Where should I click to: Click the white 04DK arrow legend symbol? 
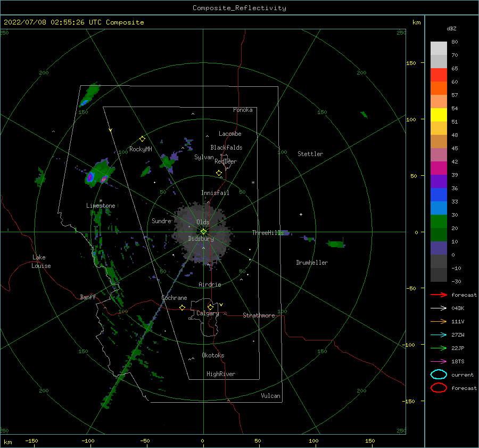coord(439,308)
